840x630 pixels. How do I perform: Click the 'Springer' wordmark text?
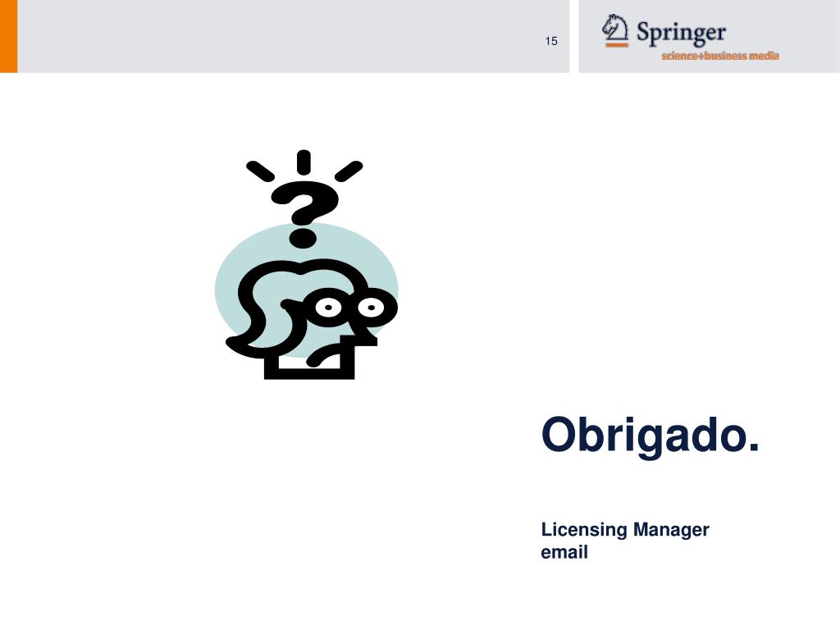tap(681, 32)
